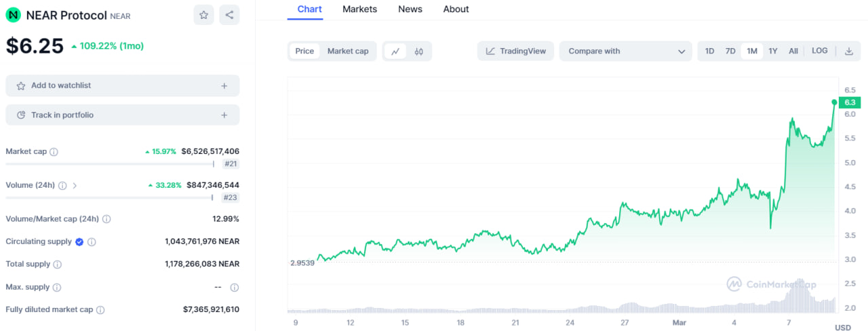Click Total supply info icon

point(58,265)
